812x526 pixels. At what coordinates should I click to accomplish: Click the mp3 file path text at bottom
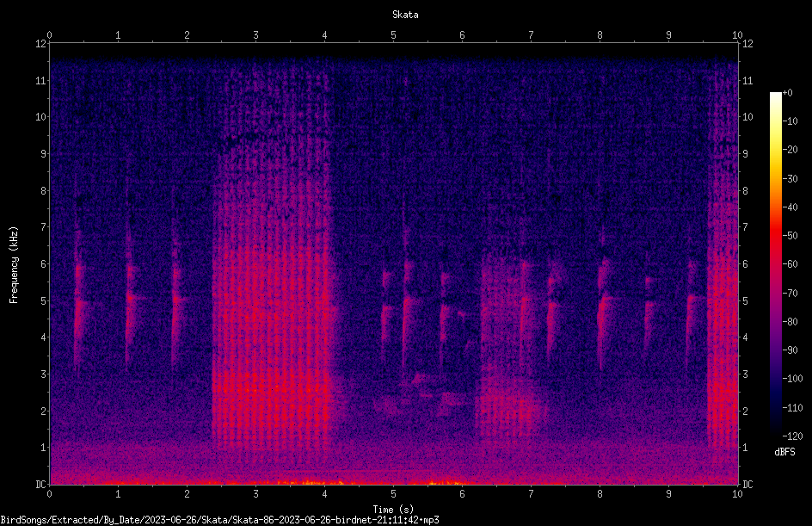[219, 520]
